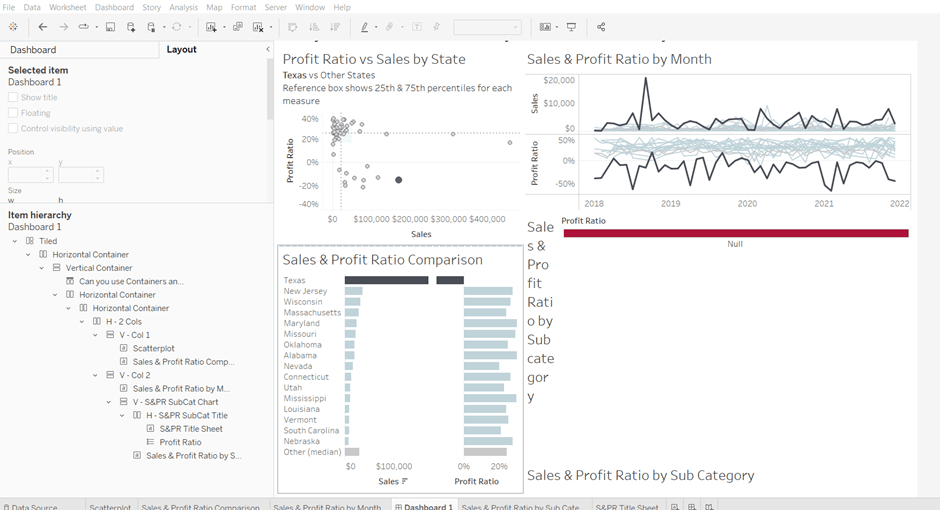
Task: Click the Tableau logo start icon
Action: pyautogui.click(x=13, y=27)
